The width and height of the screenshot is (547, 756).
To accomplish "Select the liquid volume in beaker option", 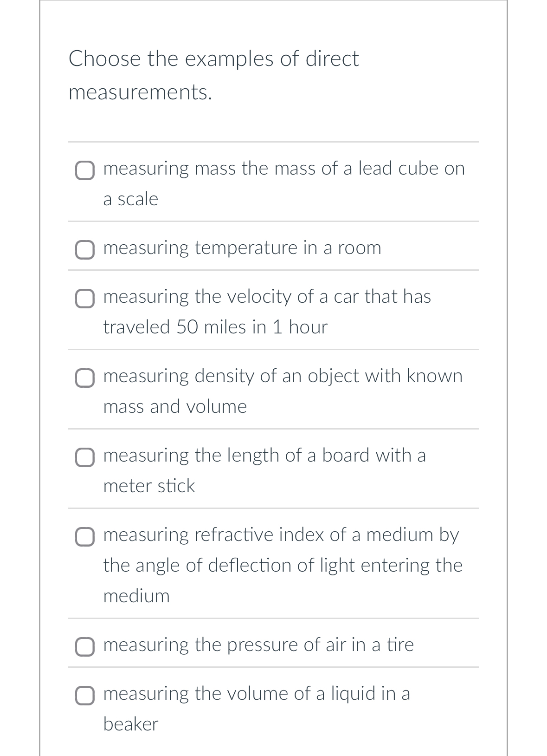I will click(85, 696).
